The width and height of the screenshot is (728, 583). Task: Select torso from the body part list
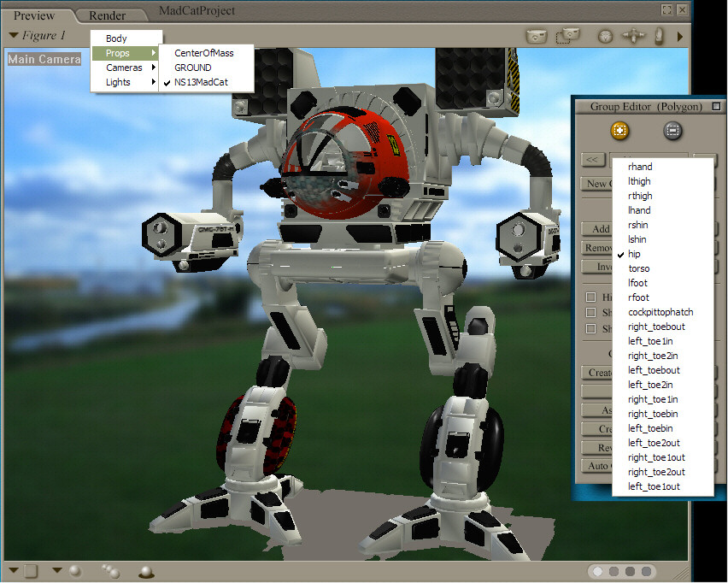[641, 268]
